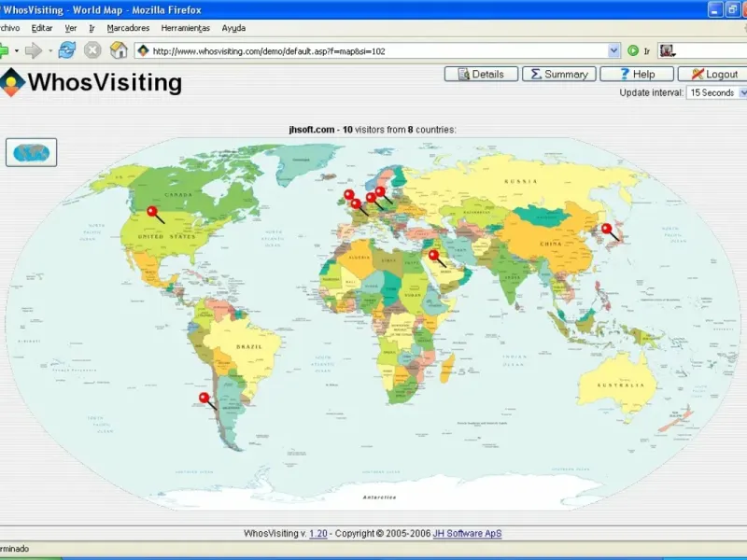This screenshot has height=560, width=747.
Task: Open the Marcadores menu
Action: pyautogui.click(x=128, y=28)
